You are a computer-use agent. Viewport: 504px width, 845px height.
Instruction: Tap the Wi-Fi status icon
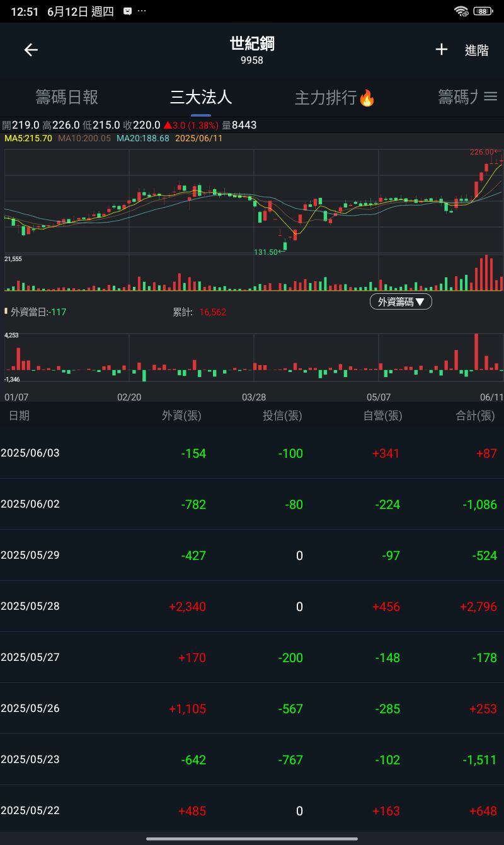coord(461,11)
